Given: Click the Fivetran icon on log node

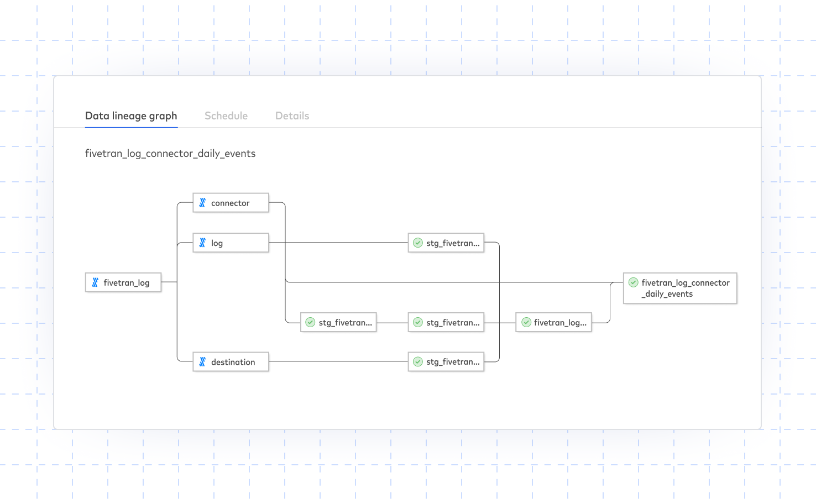Looking at the screenshot, I should [202, 243].
